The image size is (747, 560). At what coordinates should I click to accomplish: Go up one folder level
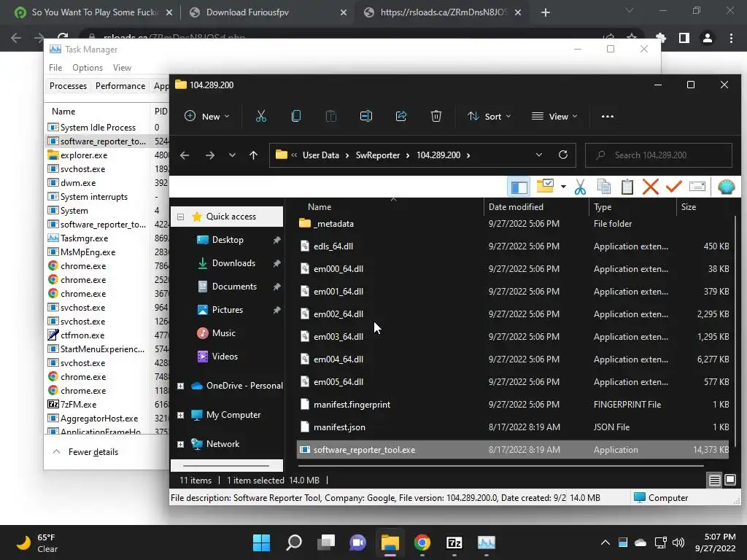pyautogui.click(x=253, y=155)
